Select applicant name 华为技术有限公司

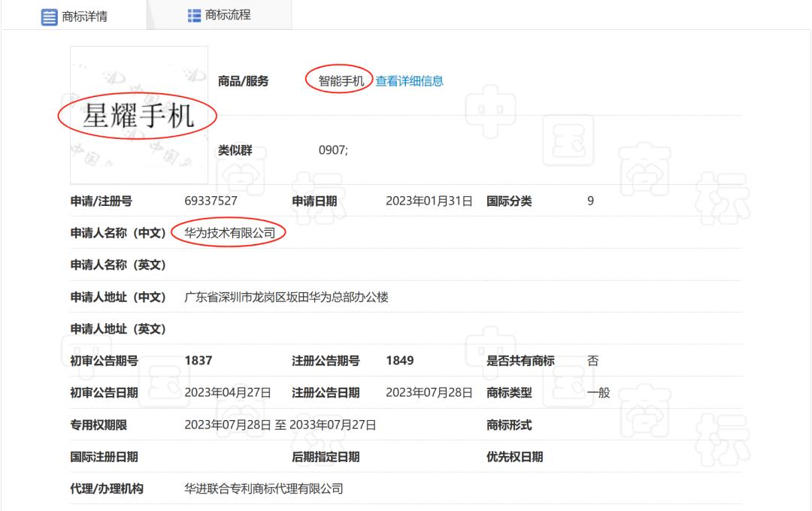pos(229,233)
